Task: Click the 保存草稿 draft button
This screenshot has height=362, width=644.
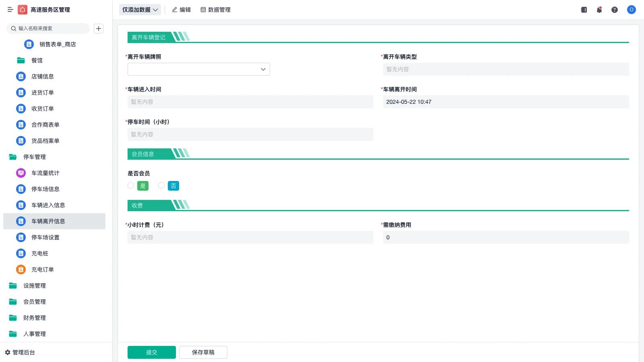Action: [x=203, y=352]
